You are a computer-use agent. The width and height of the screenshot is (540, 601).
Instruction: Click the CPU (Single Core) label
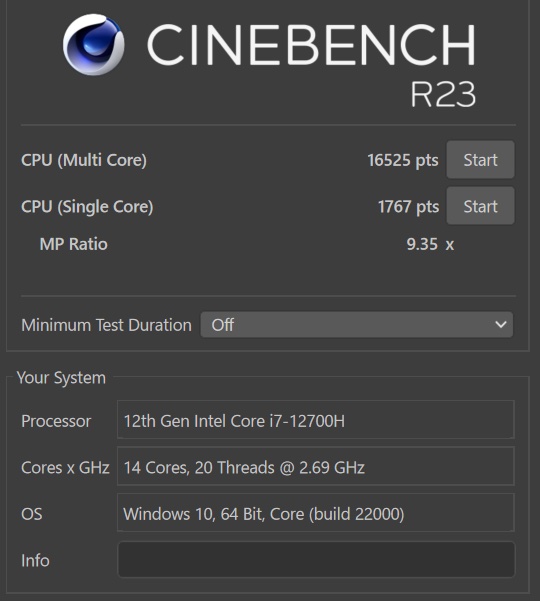click(87, 207)
